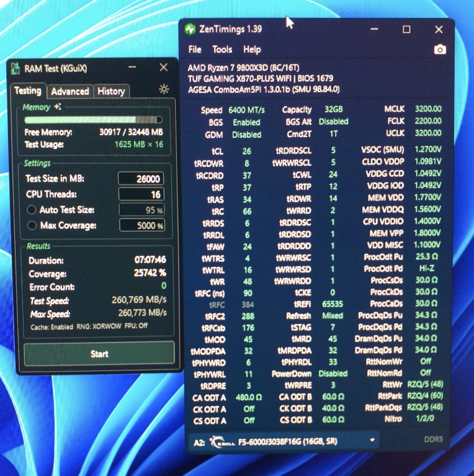This screenshot has height=476, width=474.
Task: Click the TUF GAMING X870-PLUS WIFI line
Action: tap(261, 78)
